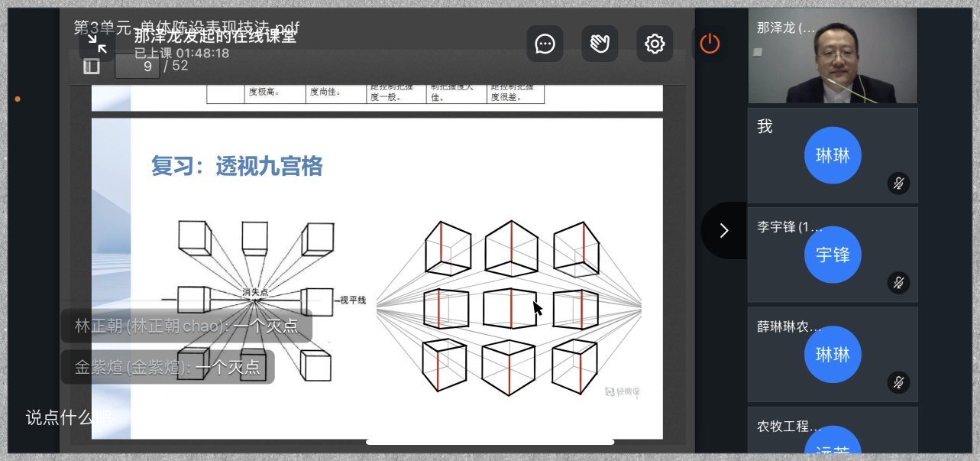Viewport: 980px width, 461px height.
Task: Open the chat message bubble icon
Action: tap(545, 44)
